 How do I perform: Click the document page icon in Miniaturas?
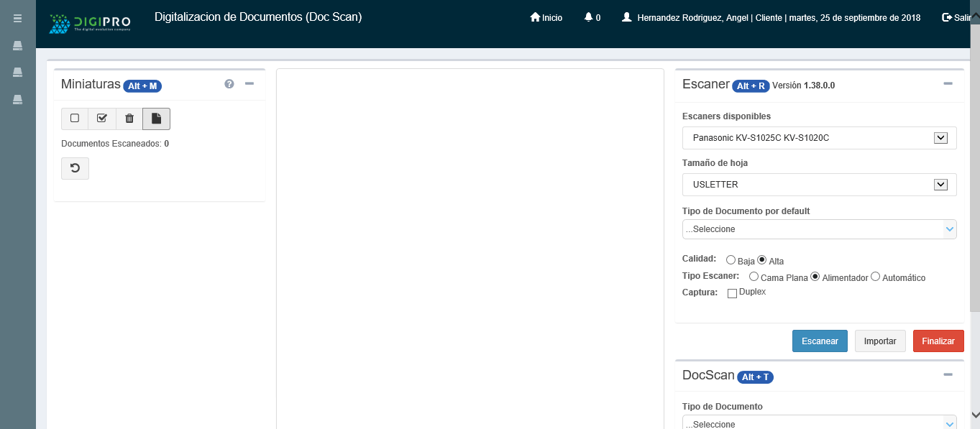[x=156, y=119]
